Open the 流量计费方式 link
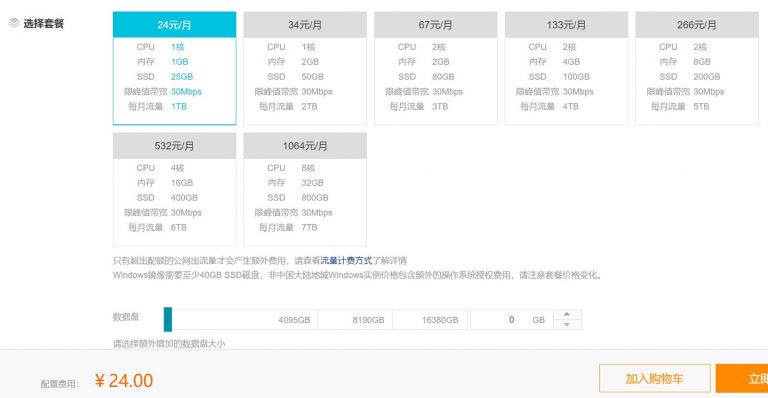This screenshot has height=398, width=768. (346, 260)
